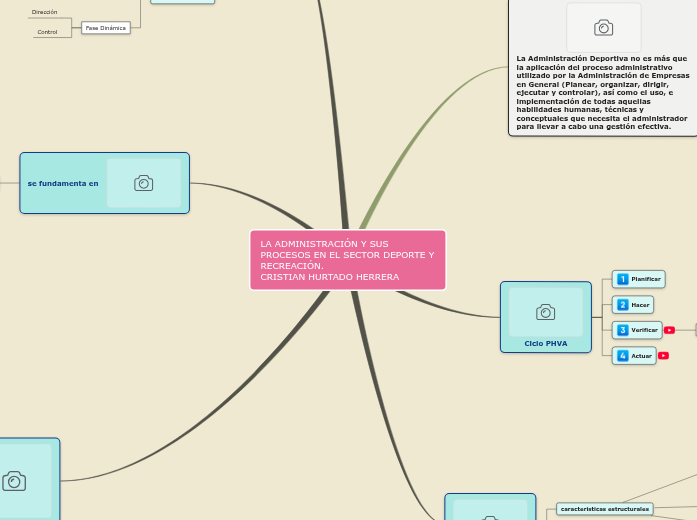This screenshot has width=697, height=520.
Task: Select the number 4 icon on Actuar
Action: coord(622,356)
